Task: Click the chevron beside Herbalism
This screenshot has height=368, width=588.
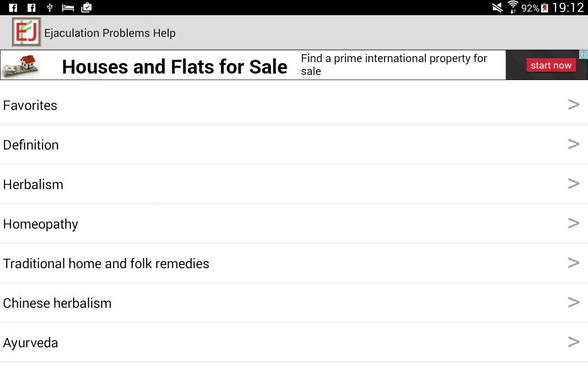Action: (x=573, y=184)
